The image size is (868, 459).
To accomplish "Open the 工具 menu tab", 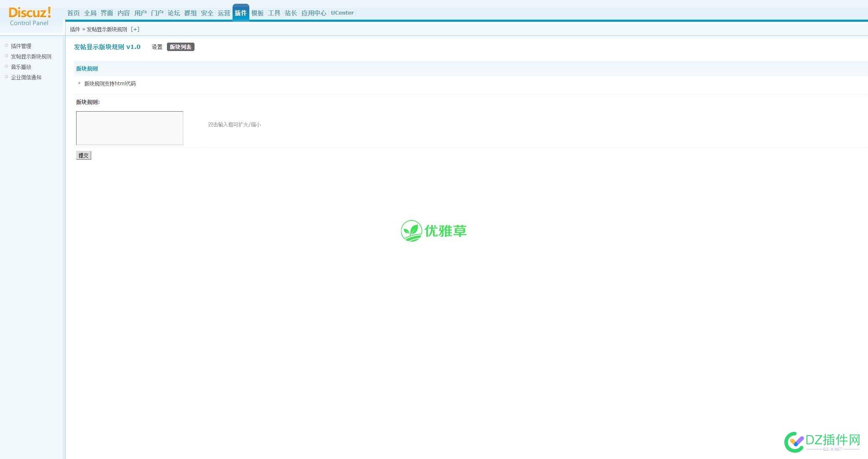I will [274, 13].
